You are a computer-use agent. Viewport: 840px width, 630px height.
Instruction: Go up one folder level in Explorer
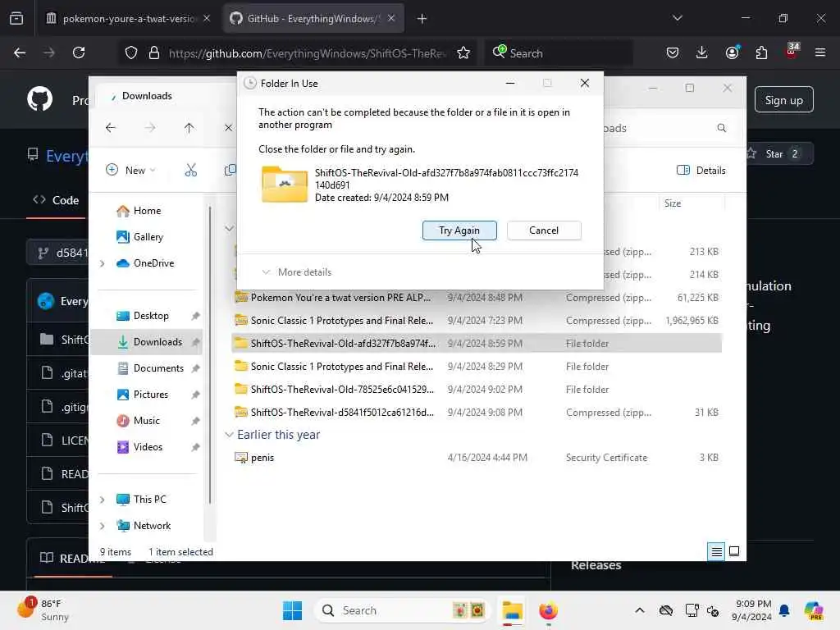[x=189, y=127]
